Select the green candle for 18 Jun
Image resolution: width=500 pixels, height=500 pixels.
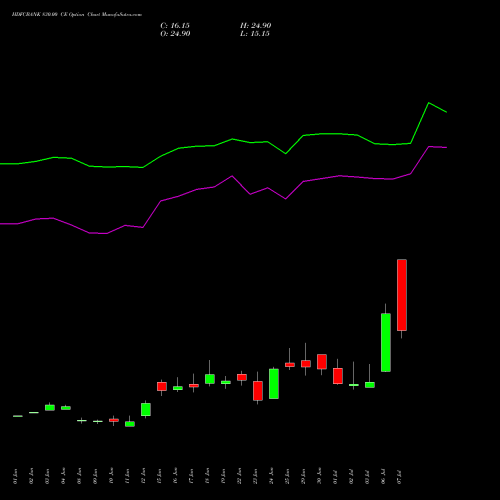click(x=210, y=379)
